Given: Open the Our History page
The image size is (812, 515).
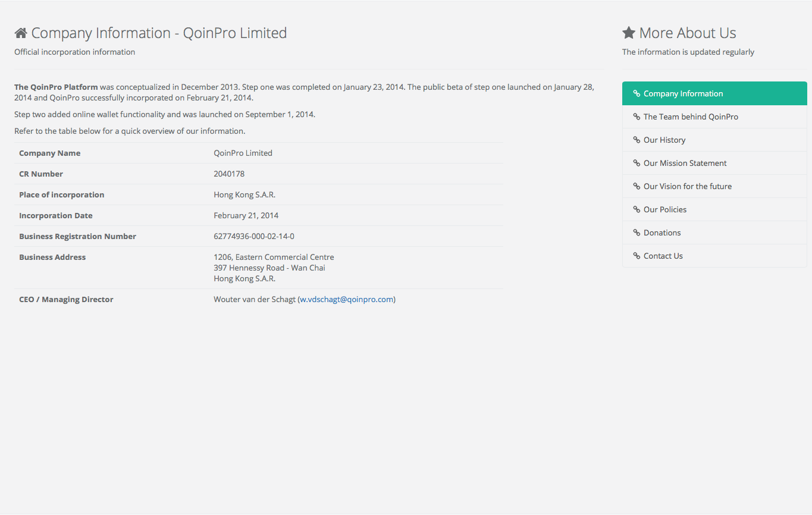Looking at the screenshot, I should 714,140.
